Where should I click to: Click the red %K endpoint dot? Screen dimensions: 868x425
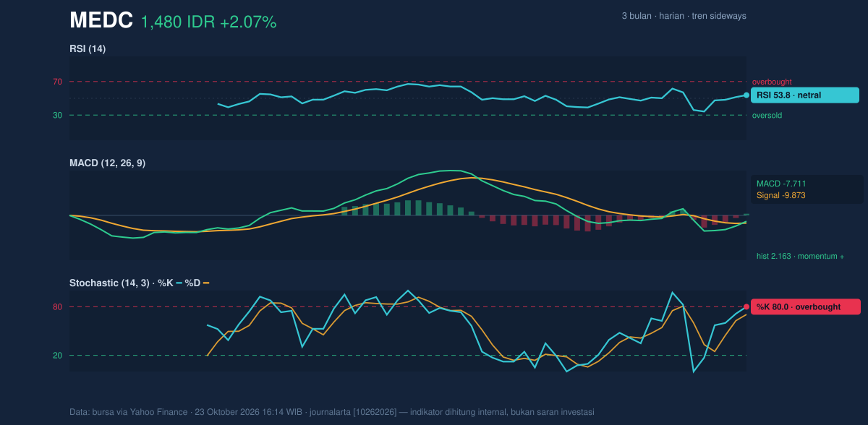pyautogui.click(x=746, y=307)
